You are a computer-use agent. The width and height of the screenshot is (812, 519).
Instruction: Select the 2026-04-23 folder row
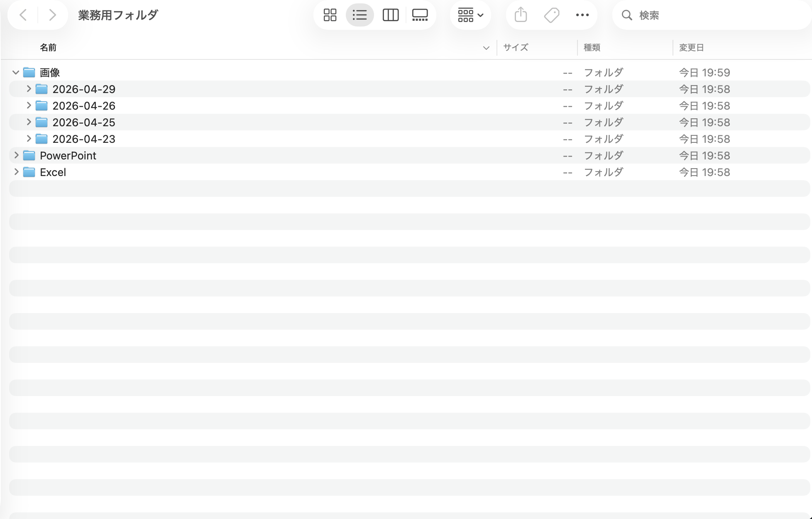point(409,139)
